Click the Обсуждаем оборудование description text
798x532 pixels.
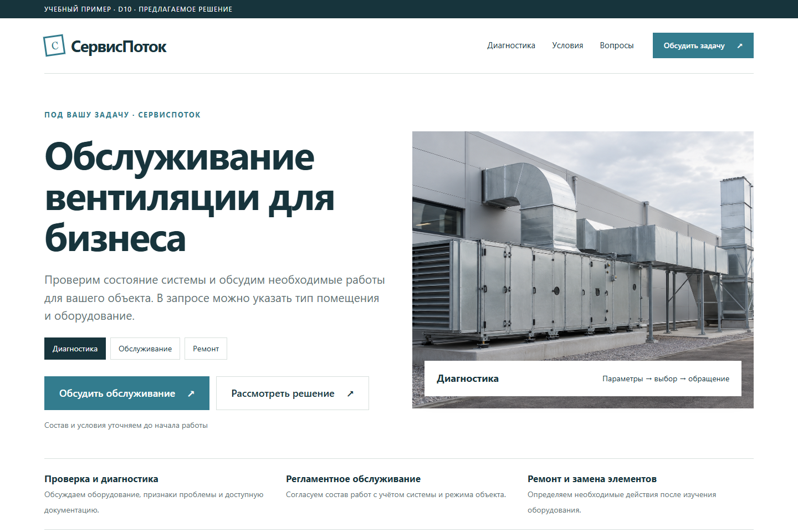(x=154, y=502)
